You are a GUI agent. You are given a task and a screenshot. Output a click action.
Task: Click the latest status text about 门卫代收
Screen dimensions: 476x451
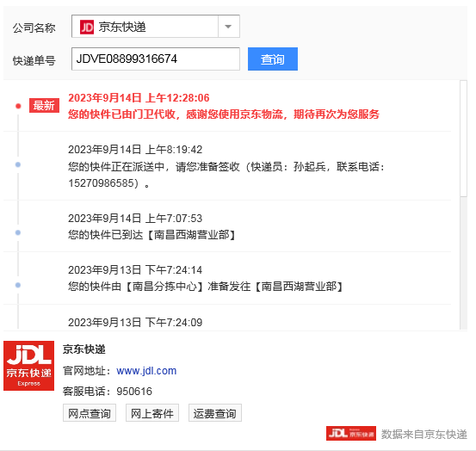click(224, 114)
